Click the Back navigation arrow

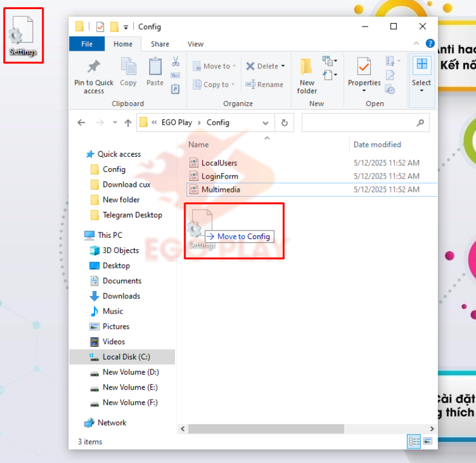(81, 123)
